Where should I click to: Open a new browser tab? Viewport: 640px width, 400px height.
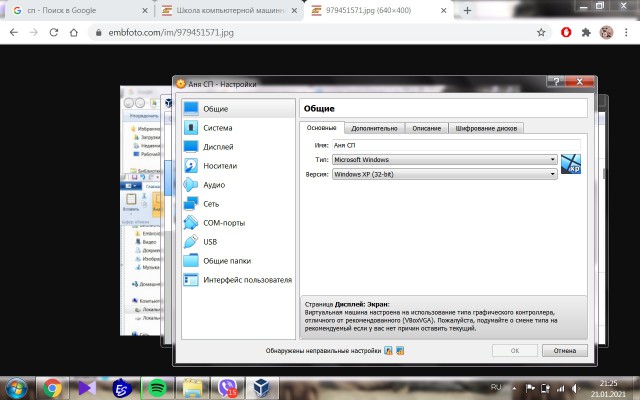coord(468,11)
